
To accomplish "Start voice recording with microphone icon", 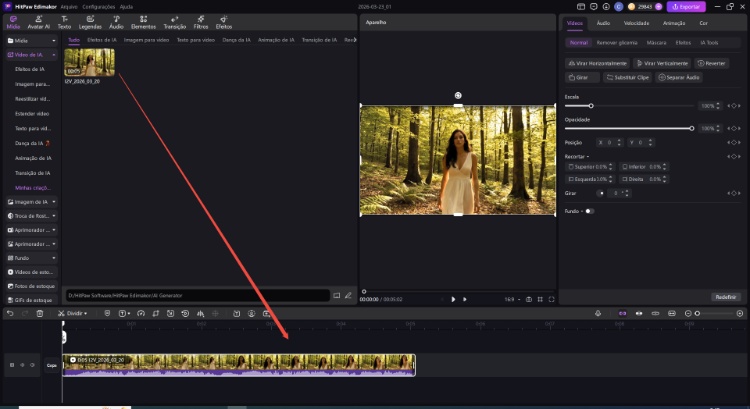I will pos(598,313).
